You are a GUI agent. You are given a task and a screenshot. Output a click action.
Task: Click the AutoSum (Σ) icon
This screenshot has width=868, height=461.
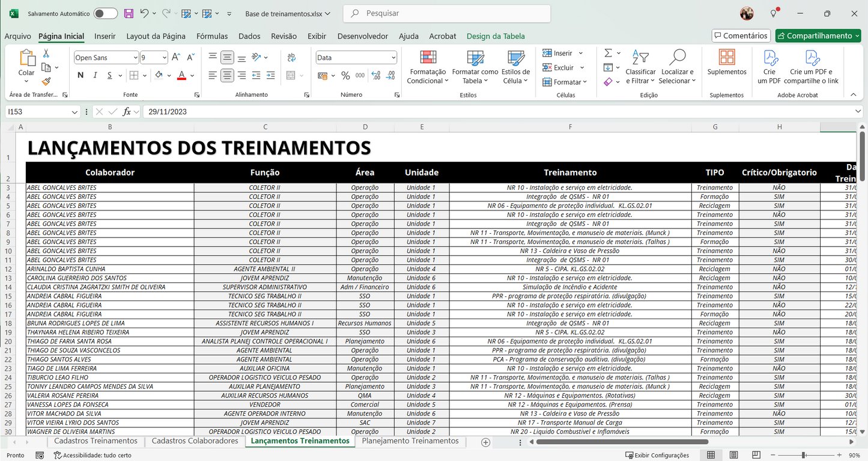point(609,53)
